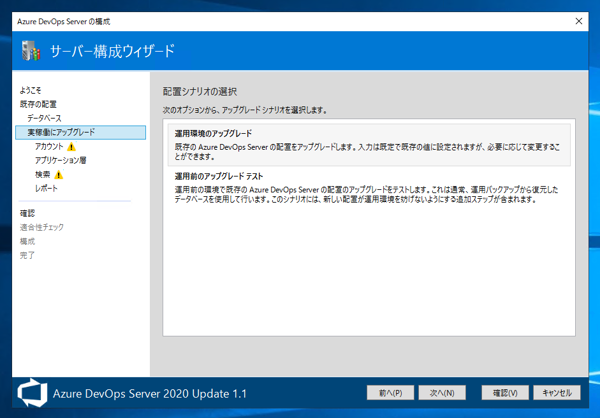The width and height of the screenshot is (600, 418).
Task: Select 実稼働にアップグレード step
Action: tap(81, 132)
